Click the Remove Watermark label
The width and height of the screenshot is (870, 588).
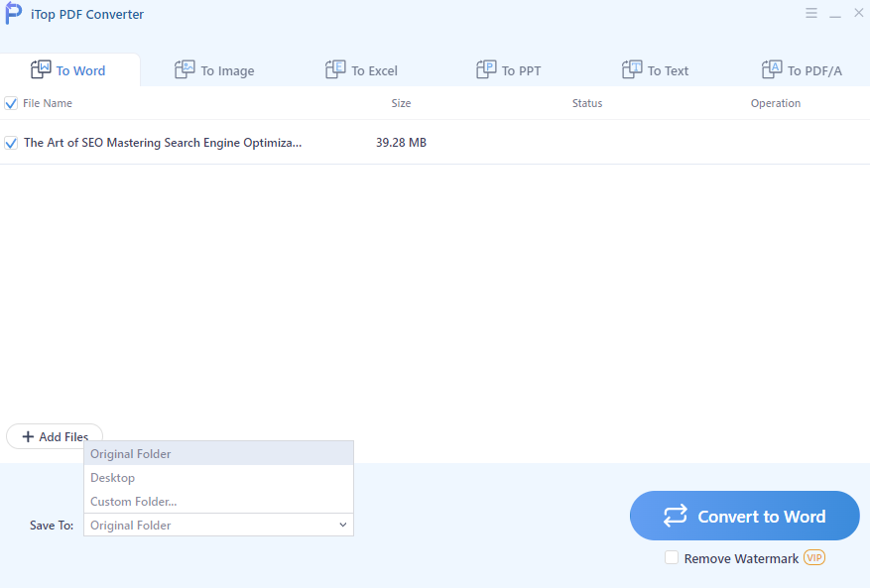point(741,558)
